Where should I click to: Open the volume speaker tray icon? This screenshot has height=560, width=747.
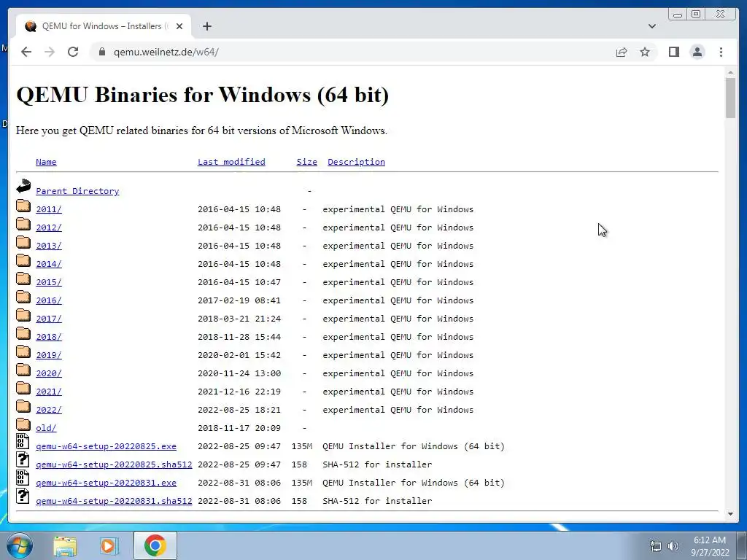coord(673,546)
